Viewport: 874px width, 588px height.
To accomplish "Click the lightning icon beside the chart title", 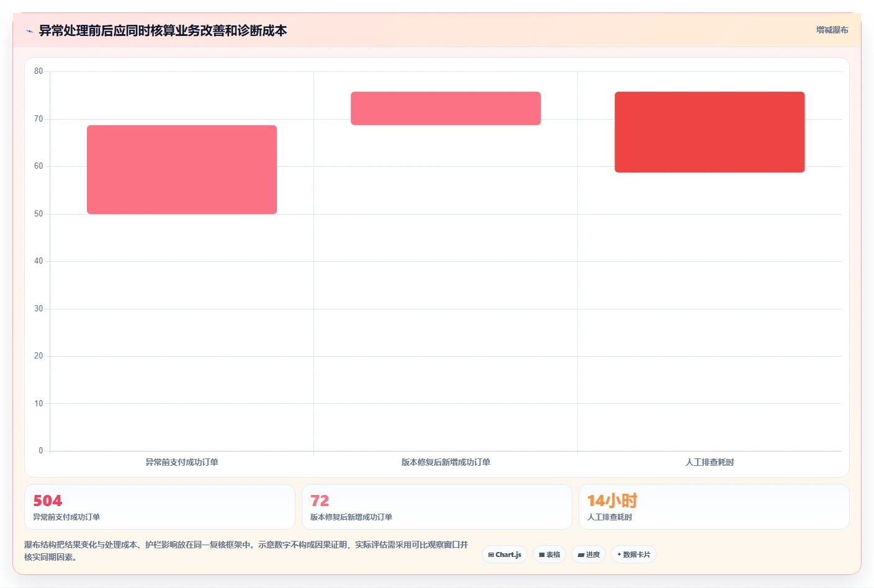I will tap(29, 31).
